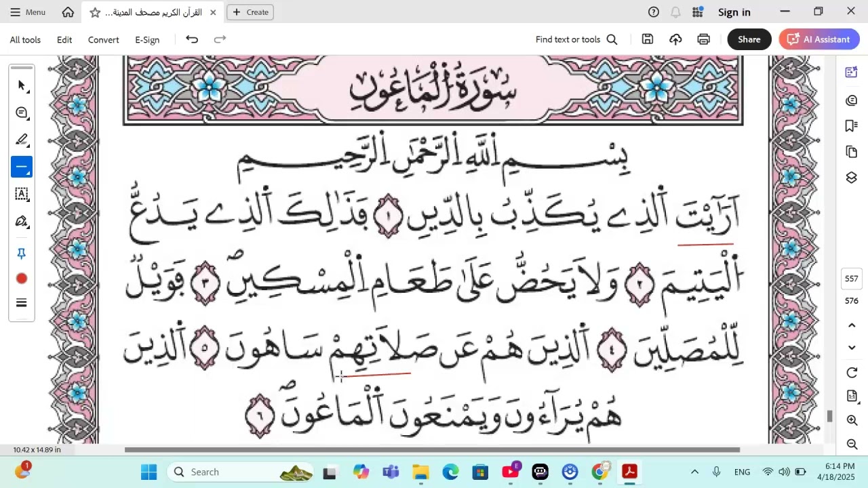Select the document tab title
This screenshot has height=488, width=868.
coord(154,12)
